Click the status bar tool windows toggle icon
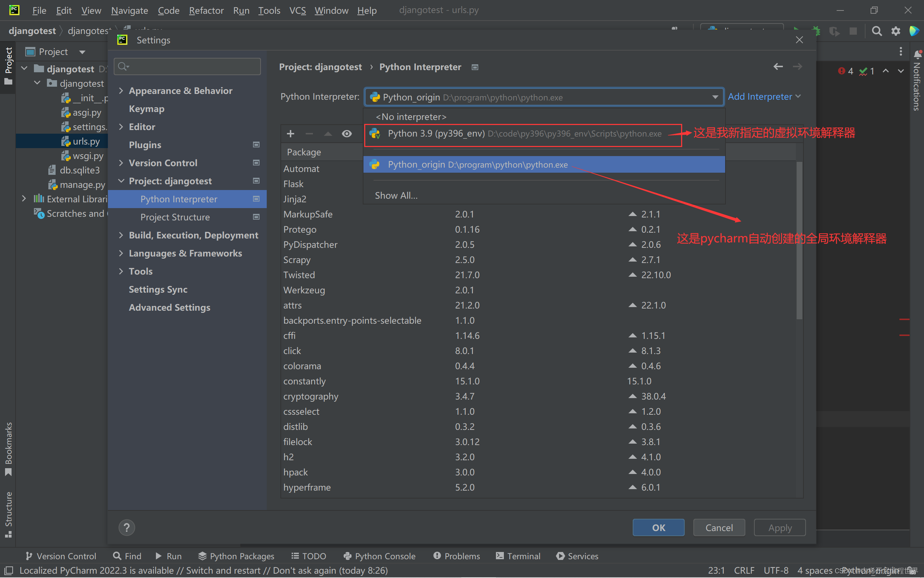This screenshot has height=578, width=924. [8, 570]
